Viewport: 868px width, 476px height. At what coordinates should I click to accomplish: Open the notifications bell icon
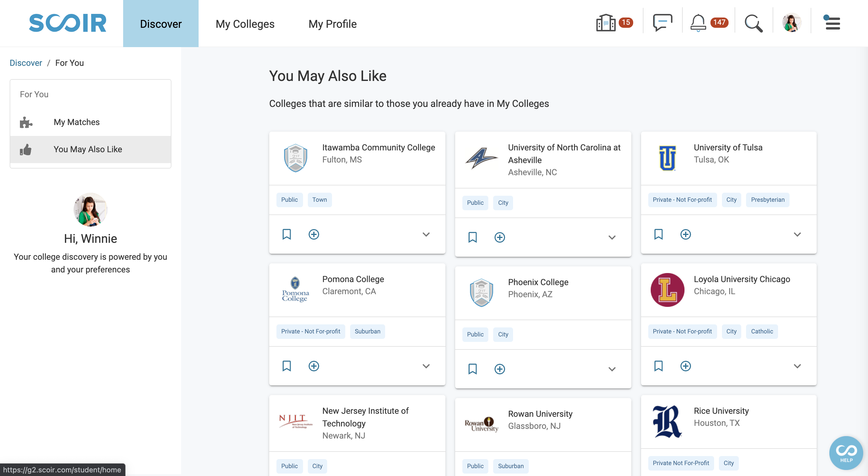coord(698,23)
